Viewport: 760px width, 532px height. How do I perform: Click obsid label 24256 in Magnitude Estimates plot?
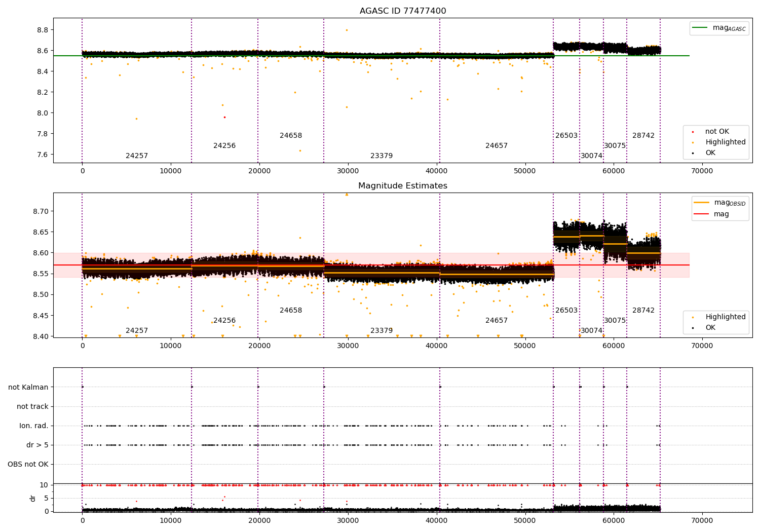[x=224, y=321]
